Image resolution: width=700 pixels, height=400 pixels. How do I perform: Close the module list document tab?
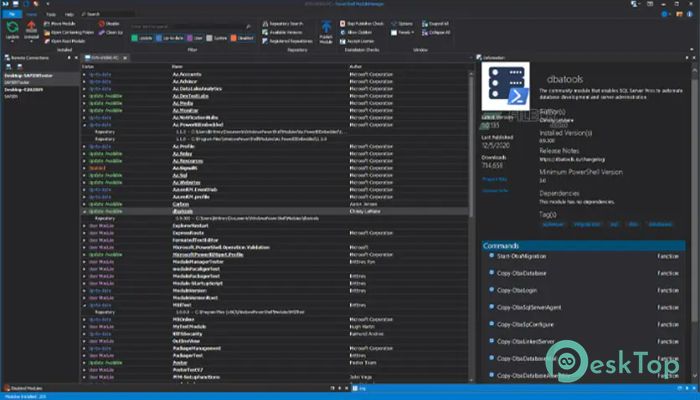pyautogui.click(x=125, y=58)
